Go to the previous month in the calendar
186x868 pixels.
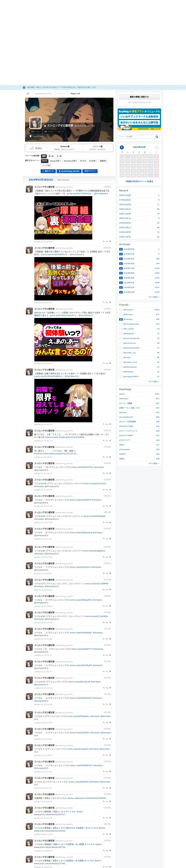pyautogui.click(x=122, y=147)
